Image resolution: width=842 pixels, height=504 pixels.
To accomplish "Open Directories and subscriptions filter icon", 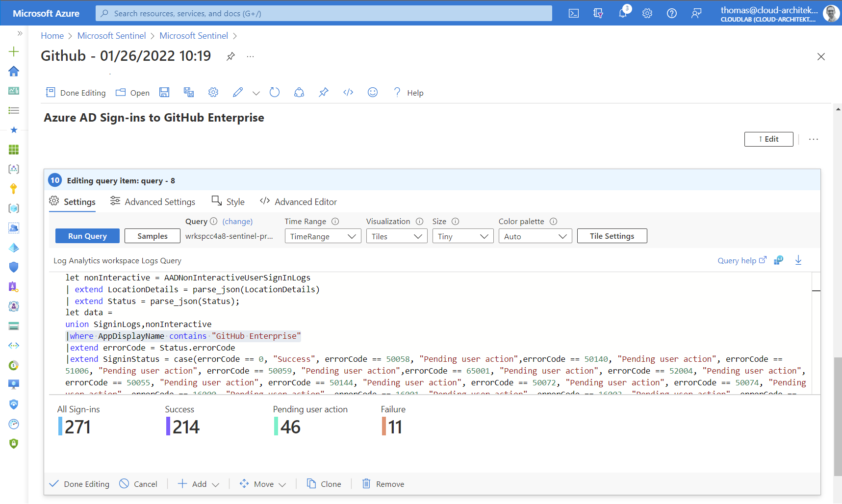I will [598, 13].
